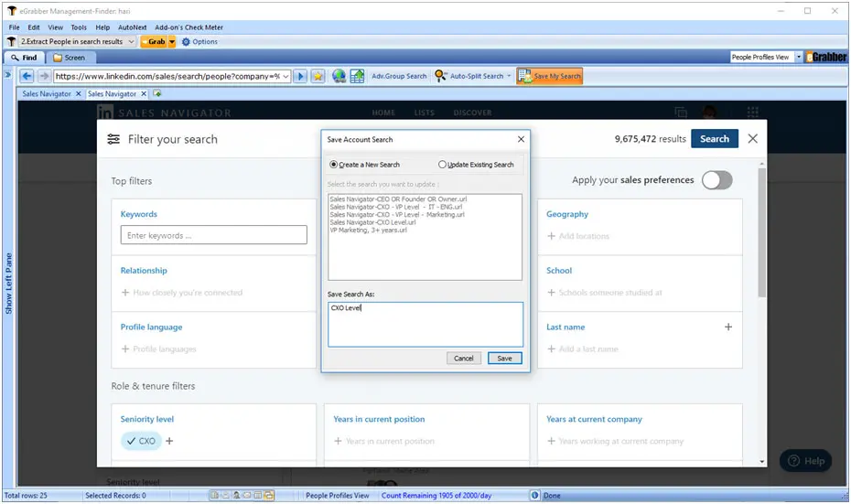Click the Enter keywords input field

(x=214, y=235)
